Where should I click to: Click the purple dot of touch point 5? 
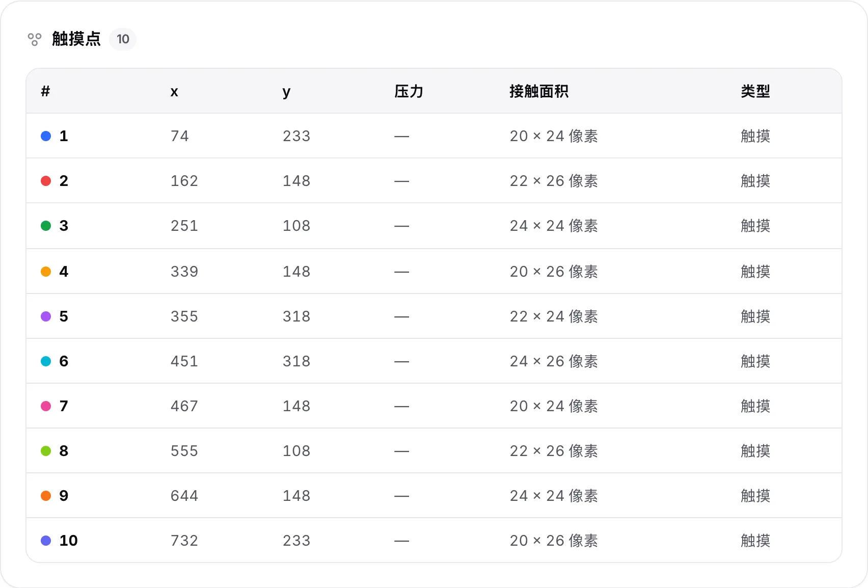click(x=46, y=316)
